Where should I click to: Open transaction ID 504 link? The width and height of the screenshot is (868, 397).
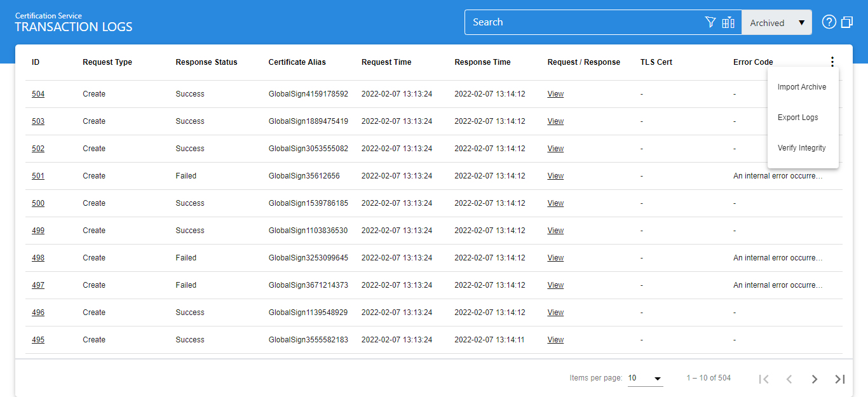38,94
